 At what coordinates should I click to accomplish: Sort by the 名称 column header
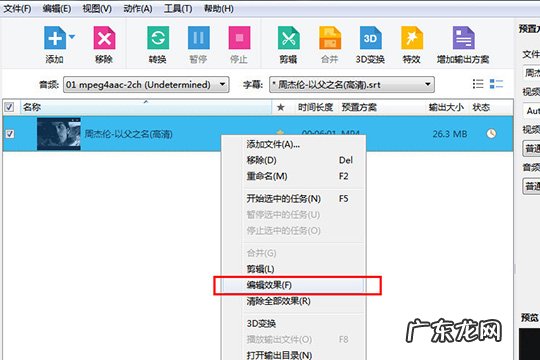(146, 107)
